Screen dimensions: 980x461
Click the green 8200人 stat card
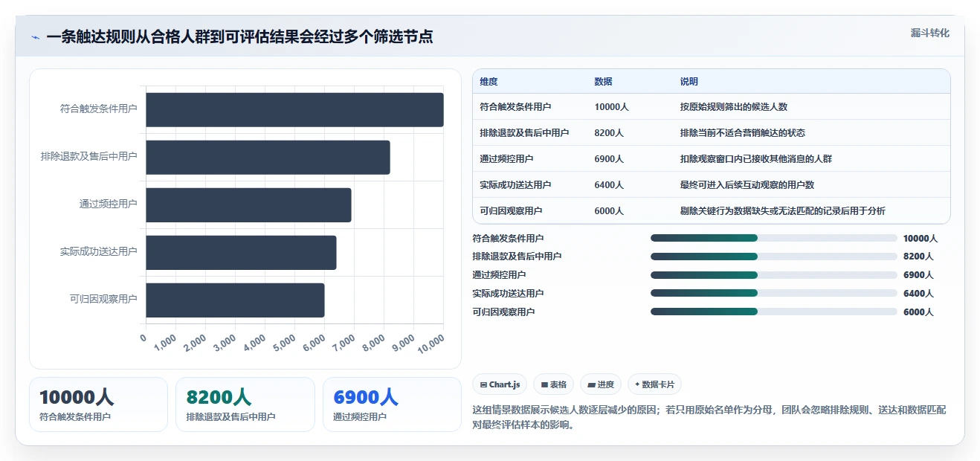tap(245, 404)
